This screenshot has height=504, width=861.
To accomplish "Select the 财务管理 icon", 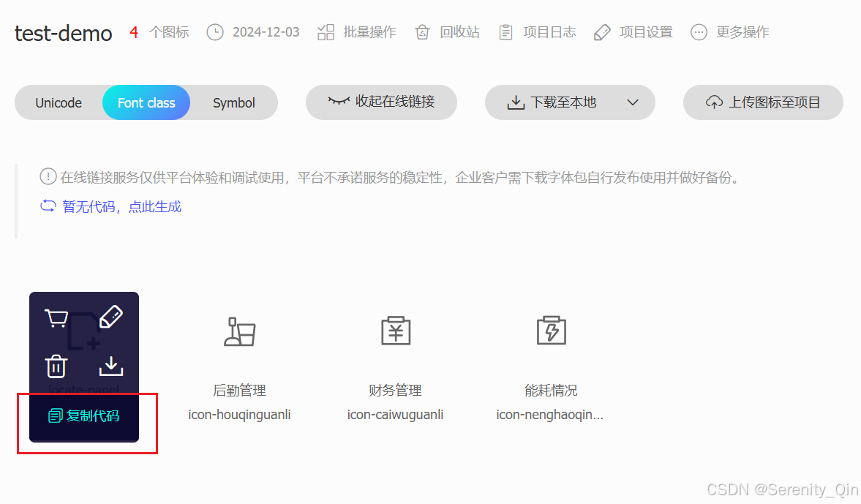I will (x=395, y=333).
